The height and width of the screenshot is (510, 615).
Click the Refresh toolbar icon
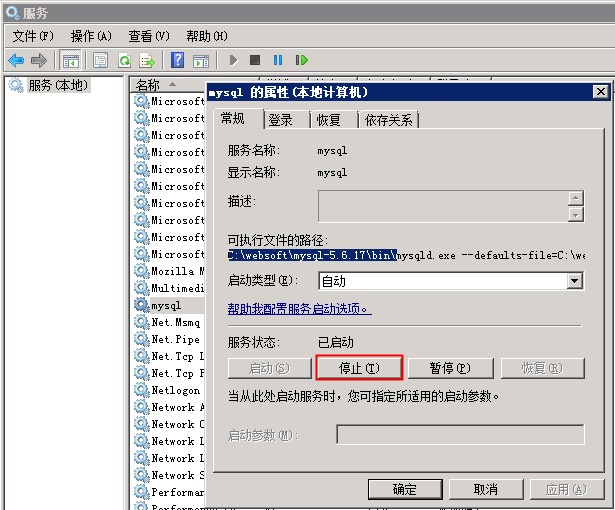coord(125,61)
